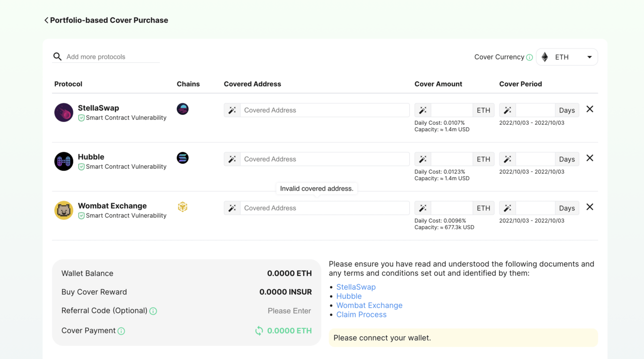Click the StellaSwap protocol logo

click(x=64, y=112)
